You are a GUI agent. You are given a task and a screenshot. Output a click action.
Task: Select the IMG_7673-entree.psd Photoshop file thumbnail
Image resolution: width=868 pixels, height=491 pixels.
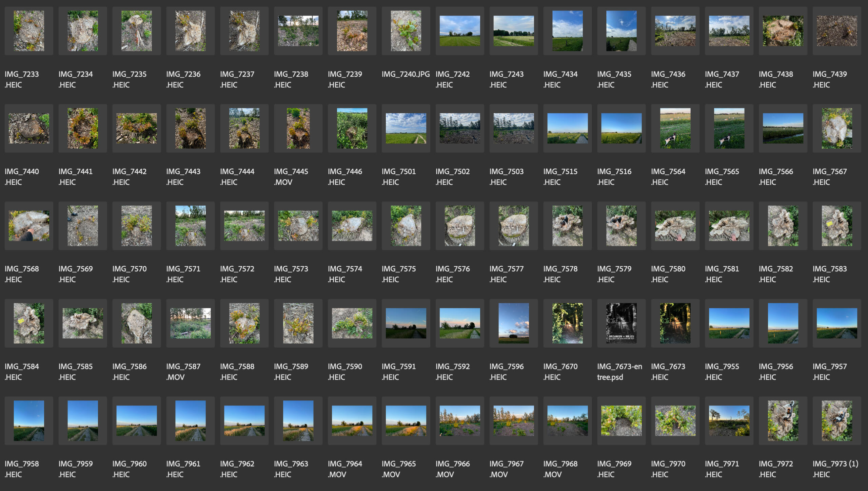[x=621, y=323]
